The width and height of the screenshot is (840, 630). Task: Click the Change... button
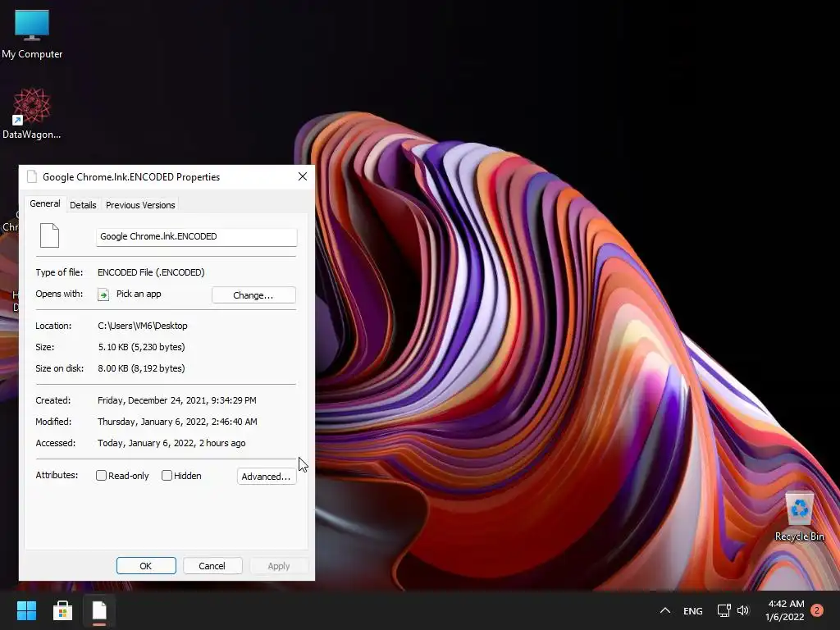pyautogui.click(x=253, y=295)
